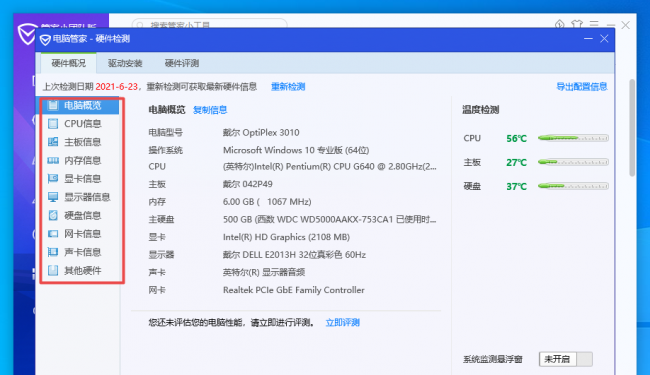Close the 硬件检测 window
650x375 pixels.
coord(604,39)
